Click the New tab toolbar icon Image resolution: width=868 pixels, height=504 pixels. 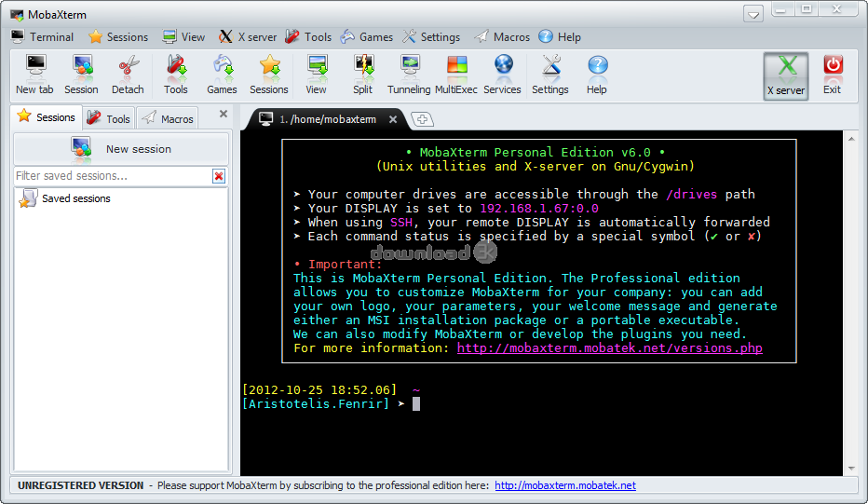point(34,75)
